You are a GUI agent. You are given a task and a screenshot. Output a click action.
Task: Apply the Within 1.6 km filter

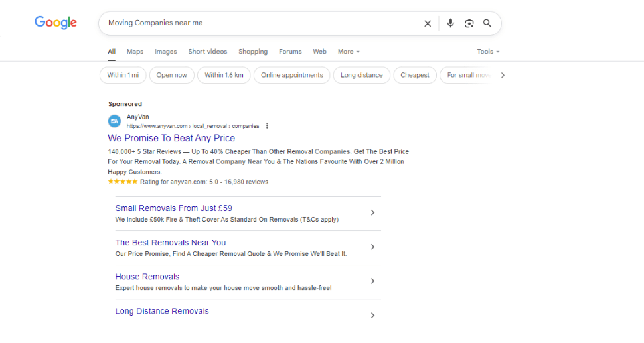pyautogui.click(x=224, y=75)
